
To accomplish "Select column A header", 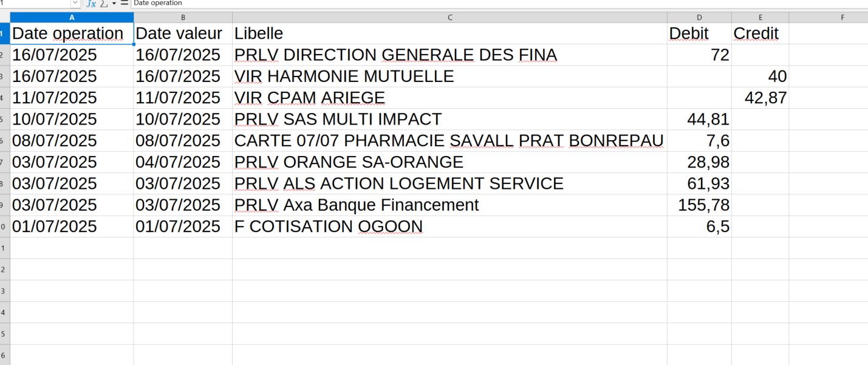I will tap(72, 18).
